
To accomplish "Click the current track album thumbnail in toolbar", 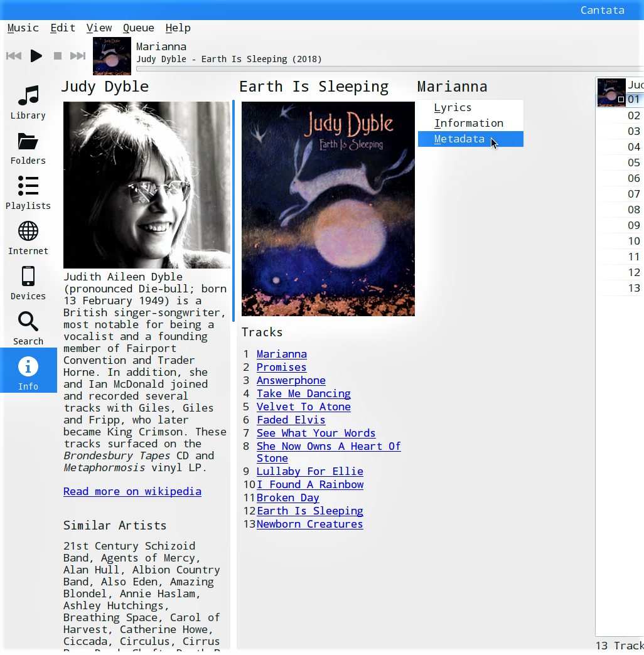I will pyautogui.click(x=112, y=56).
